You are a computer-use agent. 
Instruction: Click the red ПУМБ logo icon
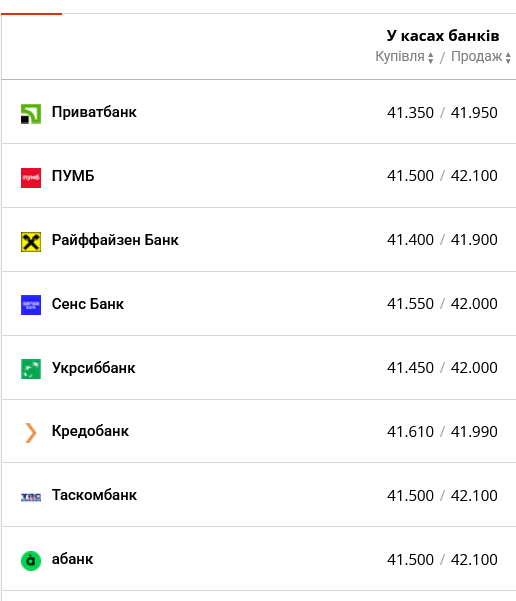tap(31, 178)
